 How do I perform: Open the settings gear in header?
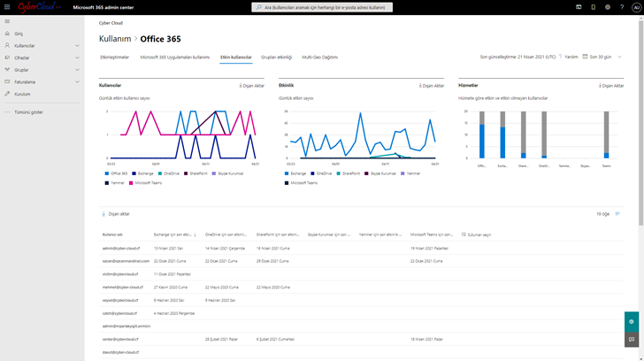tap(608, 7)
